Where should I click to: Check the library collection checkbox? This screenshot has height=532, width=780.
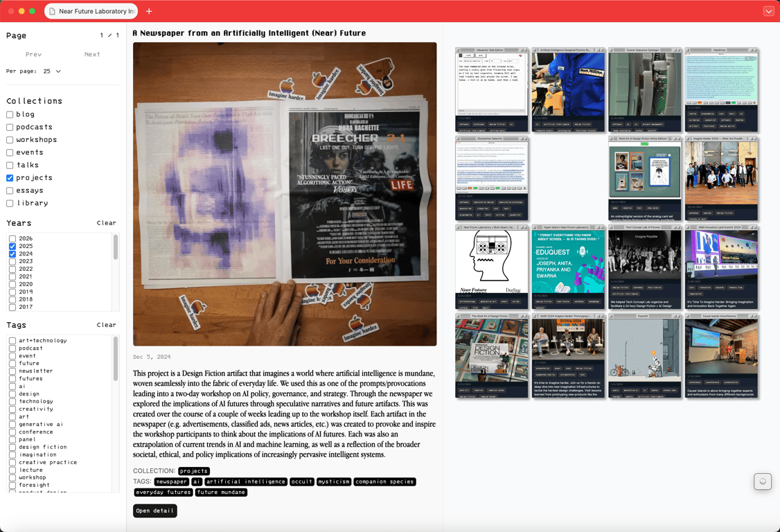click(x=10, y=203)
